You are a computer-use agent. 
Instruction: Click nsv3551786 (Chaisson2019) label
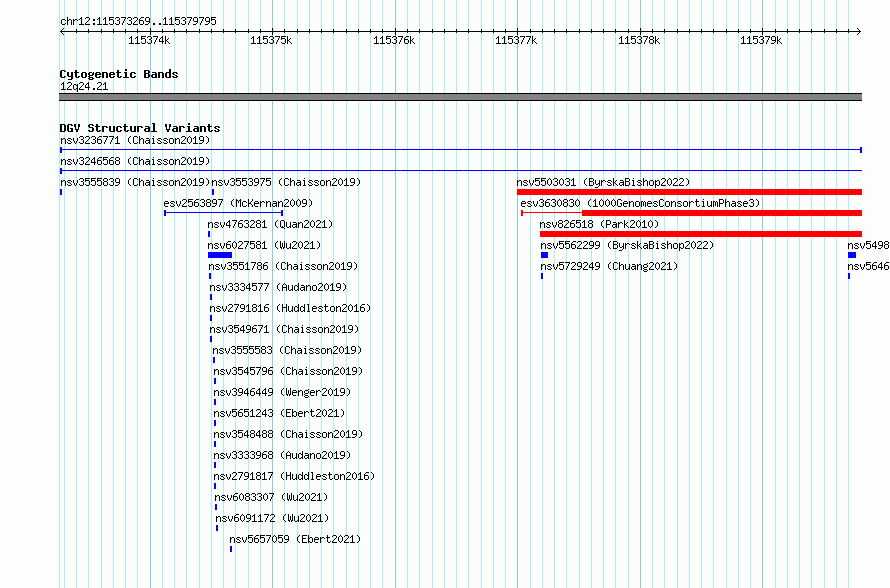[283, 266]
